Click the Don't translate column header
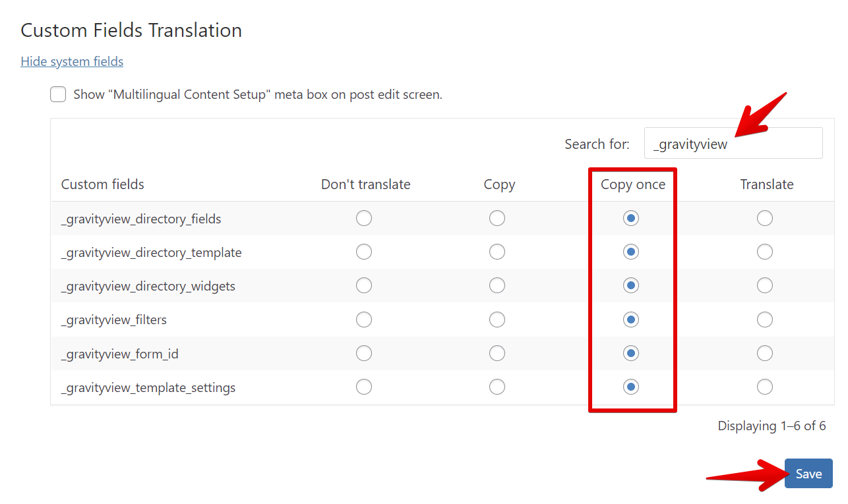The height and width of the screenshot is (504, 848). (366, 184)
